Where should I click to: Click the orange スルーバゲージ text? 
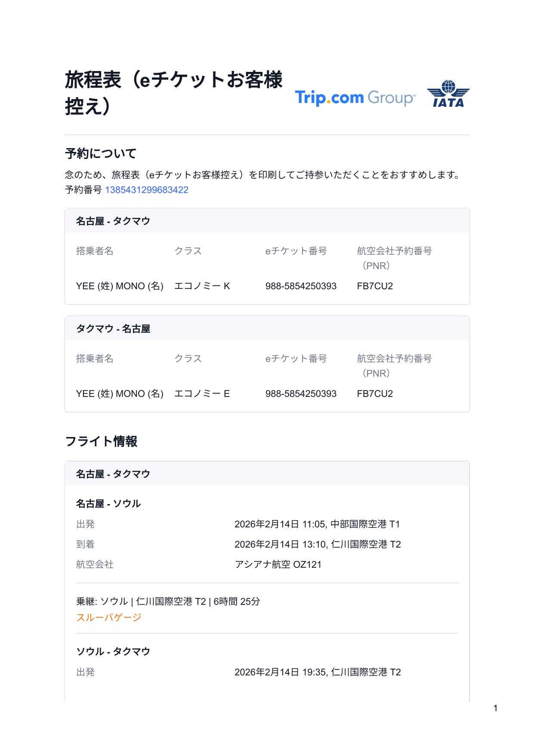click(108, 617)
